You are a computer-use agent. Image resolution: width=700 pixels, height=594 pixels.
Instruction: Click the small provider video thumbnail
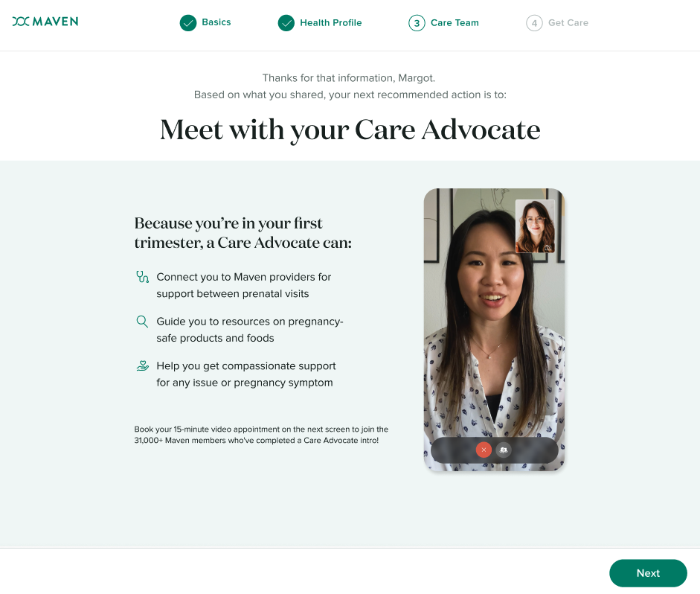[535, 226]
